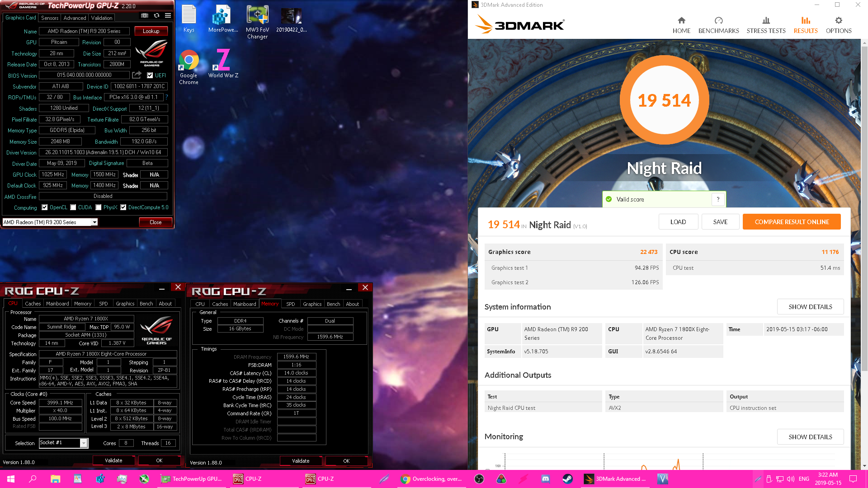Open the Socket #1 selection dropdown
Screen dimensions: 868x488
(83, 443)
